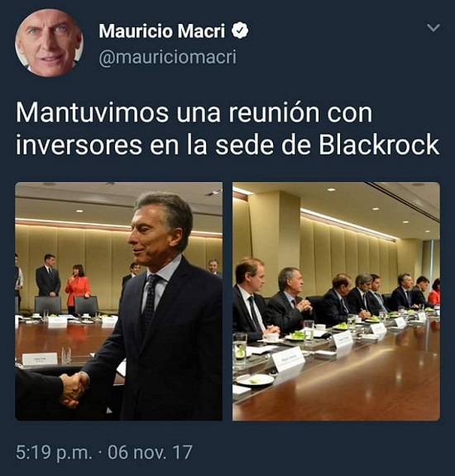
Task: Open the left handshake photo
Action: [x=118, y=301]
